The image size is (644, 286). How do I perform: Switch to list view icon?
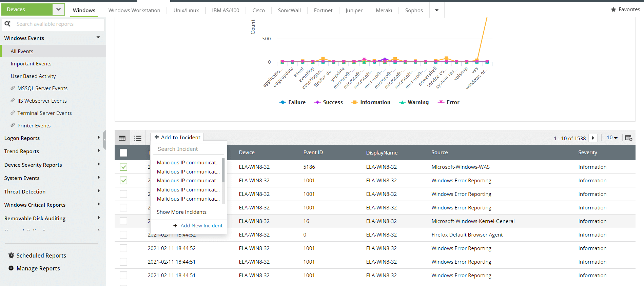(138, 138)
